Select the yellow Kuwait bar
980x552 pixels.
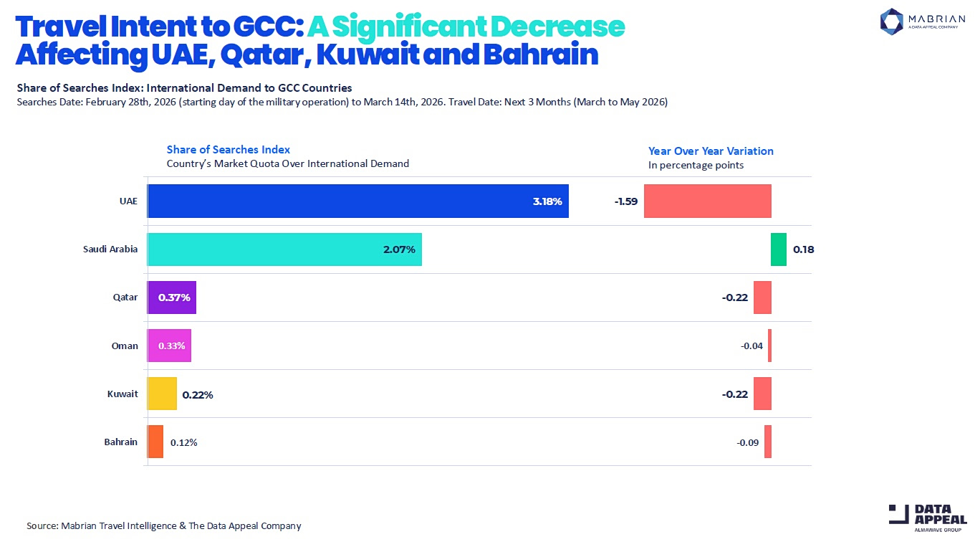162,394
